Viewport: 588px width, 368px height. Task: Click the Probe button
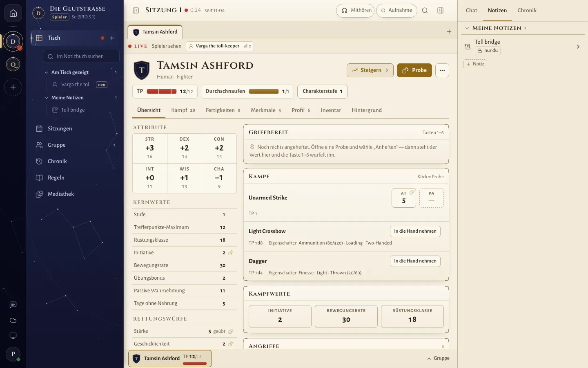pyautogui.click(x=414, y=70)
